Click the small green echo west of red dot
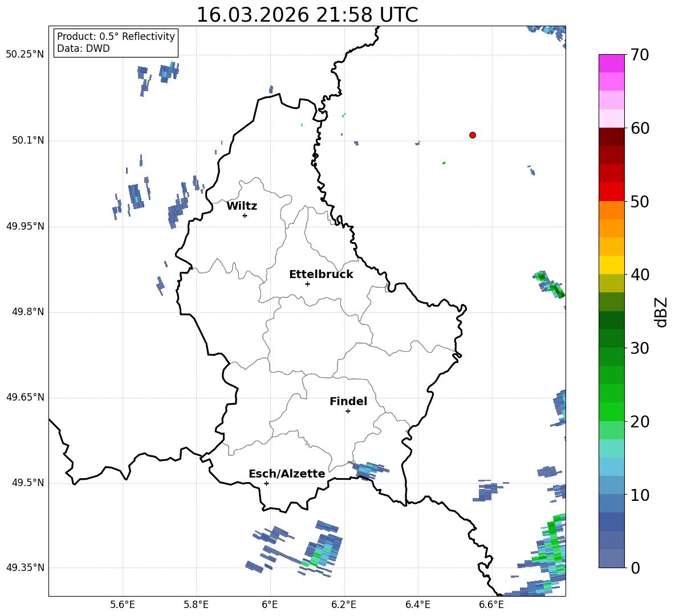Viewport: 675px width, 616px height. point(444,163)
